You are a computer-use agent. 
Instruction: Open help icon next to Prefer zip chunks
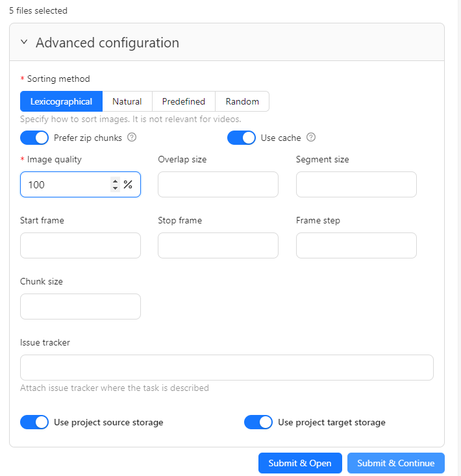132,138
